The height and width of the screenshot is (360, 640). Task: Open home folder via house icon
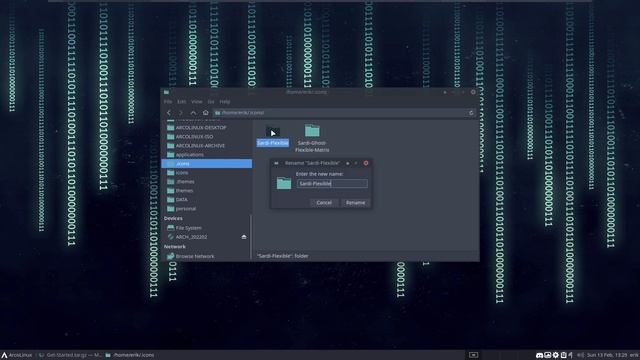point(205,113)
